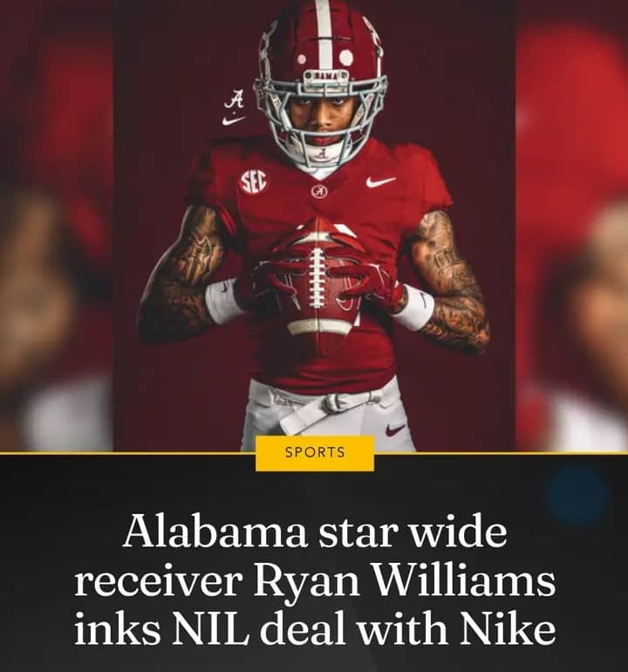628x672 pixels.
Task: Click the white script A logo beside helmet
Action: 235,99
